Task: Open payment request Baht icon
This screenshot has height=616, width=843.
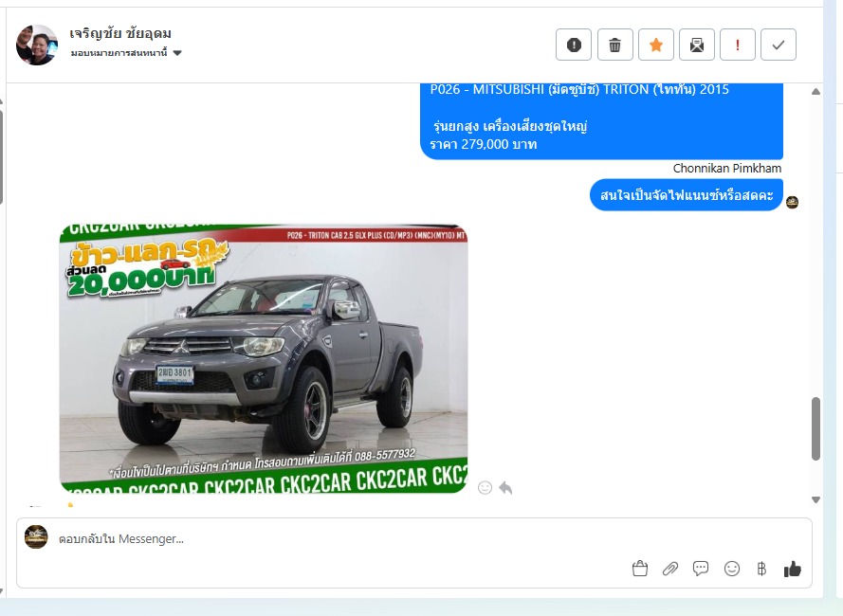Action: (761, 569)
